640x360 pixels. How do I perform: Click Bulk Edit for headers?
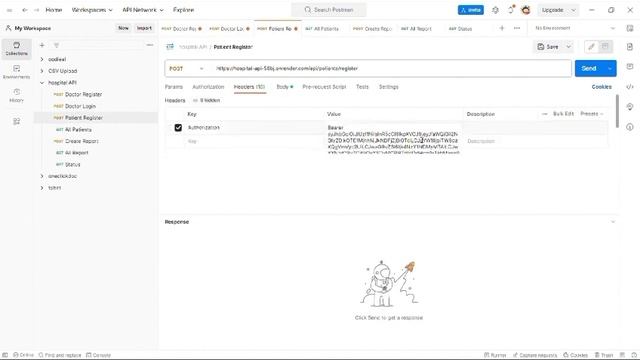(x=563, y=114)
